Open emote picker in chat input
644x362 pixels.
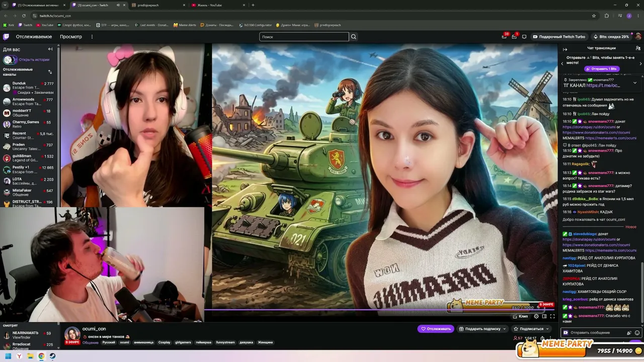(637, 333)
